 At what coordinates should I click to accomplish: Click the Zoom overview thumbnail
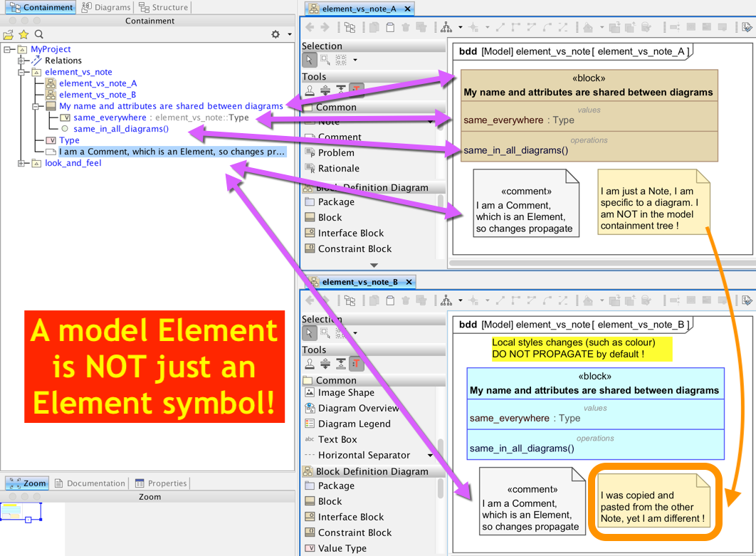pyautogui.click(x=21, y=511)
